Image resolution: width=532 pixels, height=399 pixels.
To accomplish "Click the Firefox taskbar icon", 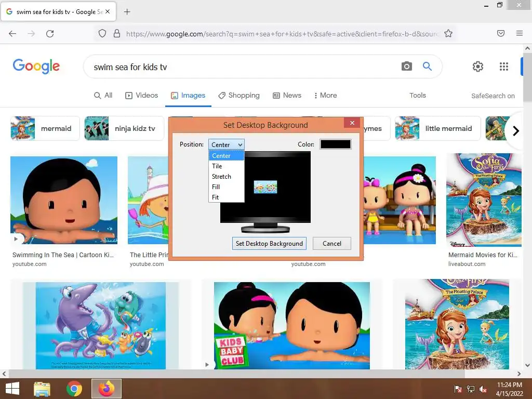I will [x=107, y=389].
